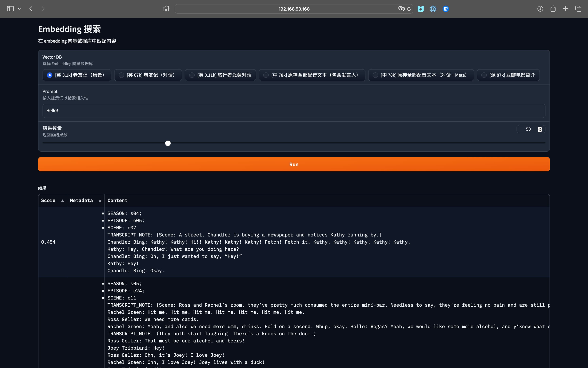Viewport: 588px width, 368px height.
Task: Click the street-scene TRANSCRIPT_NOTE line
Action: point(244,235)
